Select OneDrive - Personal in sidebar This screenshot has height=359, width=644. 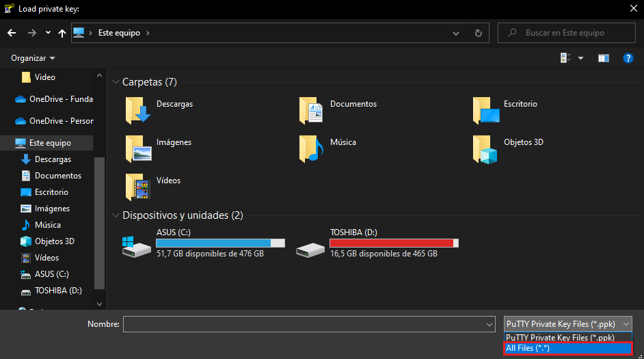click(x=54, y=121)
